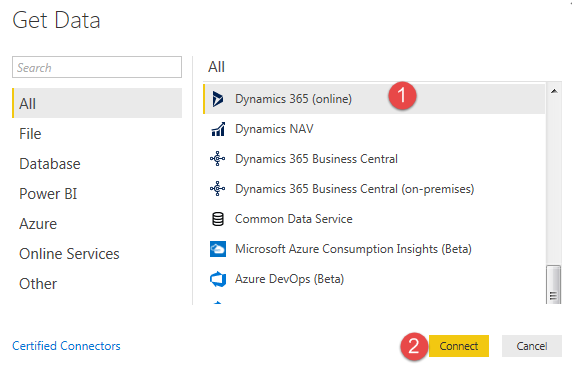The width and height of the screenshot is (572, 365).
Task: Cancel the Get Data dialog
Action: (532, 346)
